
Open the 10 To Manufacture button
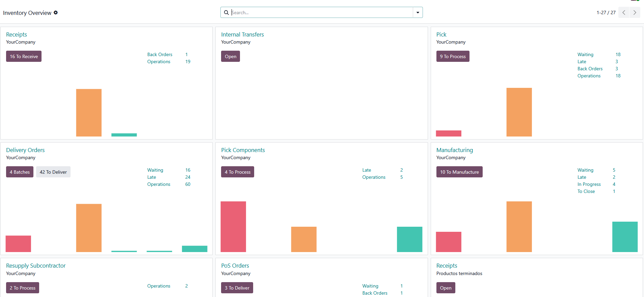[459, 172]
